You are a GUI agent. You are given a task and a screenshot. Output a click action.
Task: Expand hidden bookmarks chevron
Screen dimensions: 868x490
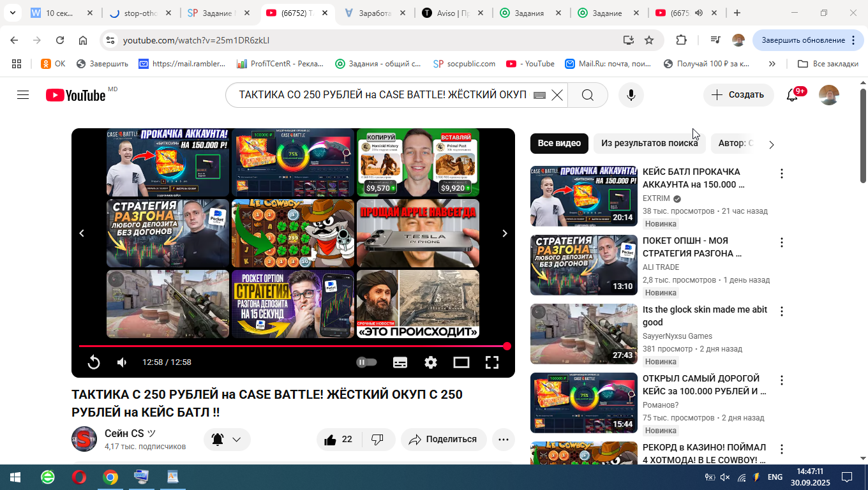click(x=772, y=64)
